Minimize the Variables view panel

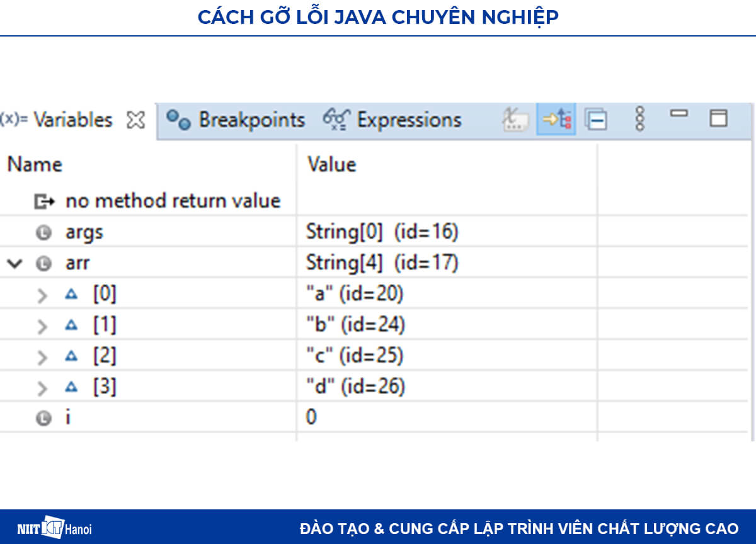pyautogui.click(x=679, y=115)
